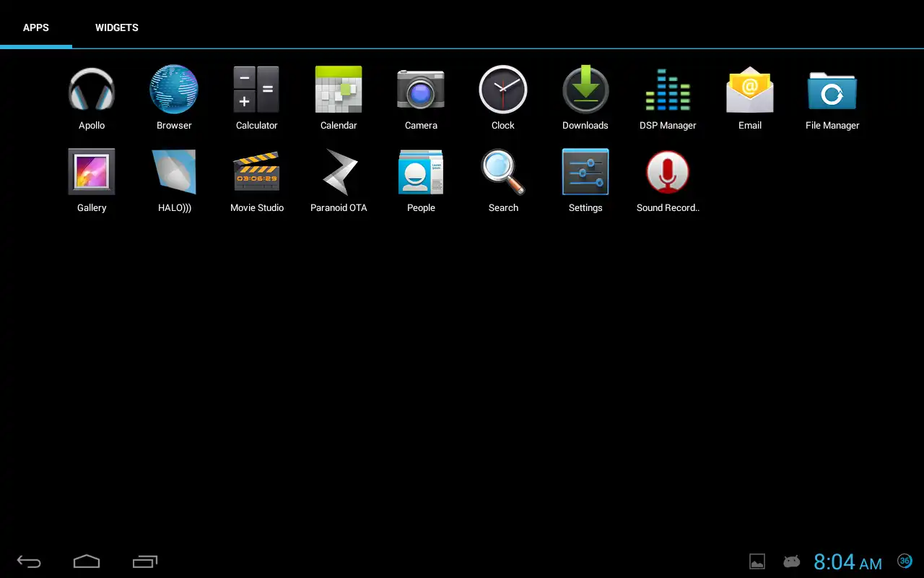Launch the Sound Recorder app
The image size is (924, 578).
668,180
